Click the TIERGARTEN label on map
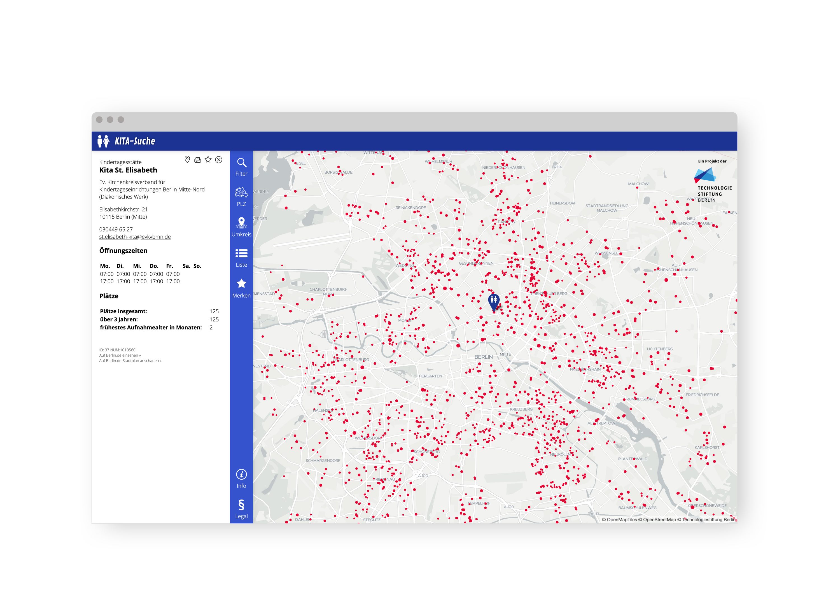This screenshot has height=616, width=840. pos(430,376)
